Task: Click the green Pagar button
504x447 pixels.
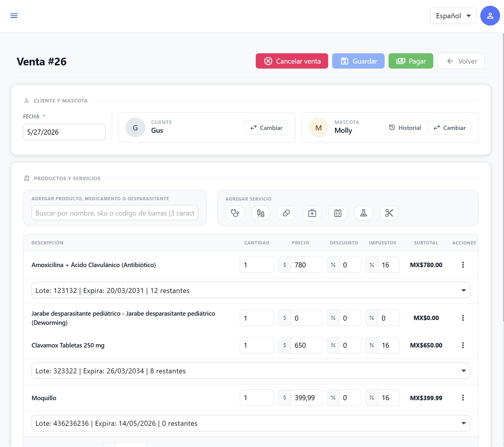Action: pyautogui.click(x=411, y=61)
